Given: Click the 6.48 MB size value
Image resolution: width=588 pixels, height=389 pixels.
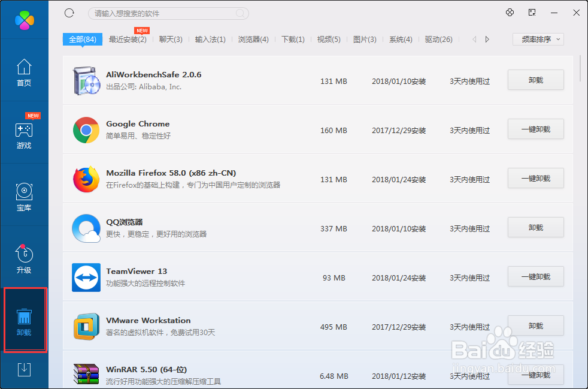Looking at the screenshot, I should (334, 376).
